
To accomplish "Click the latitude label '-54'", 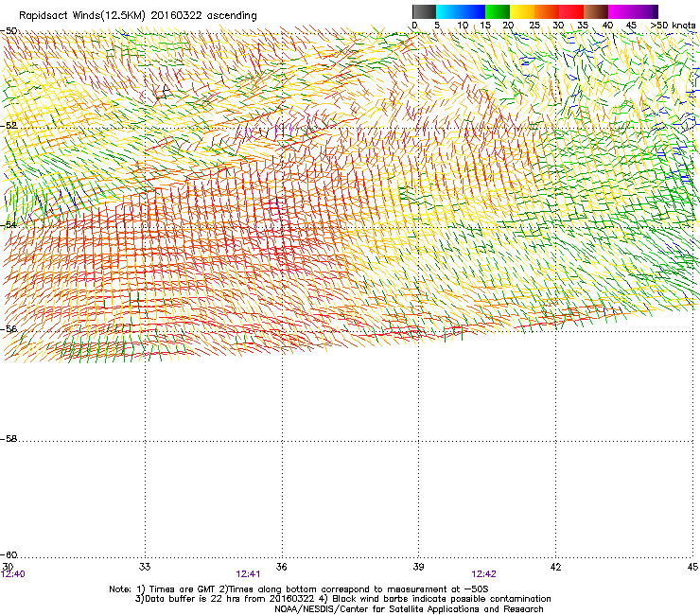I will click(x=9, y=224).
